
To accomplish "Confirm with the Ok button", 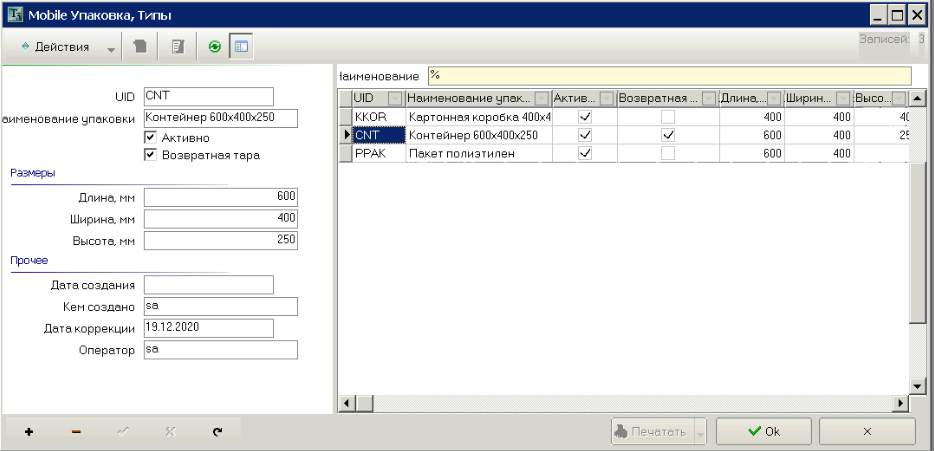I will point(764,431).
